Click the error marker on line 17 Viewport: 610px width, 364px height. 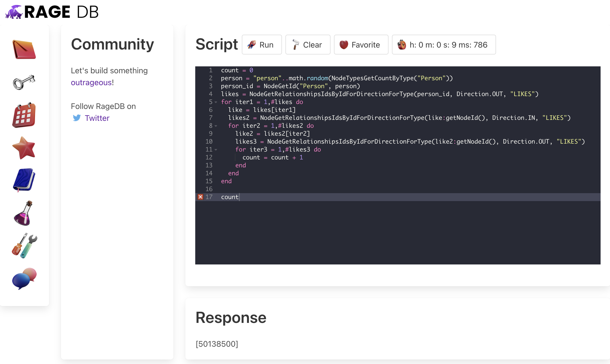coord(200,197)
